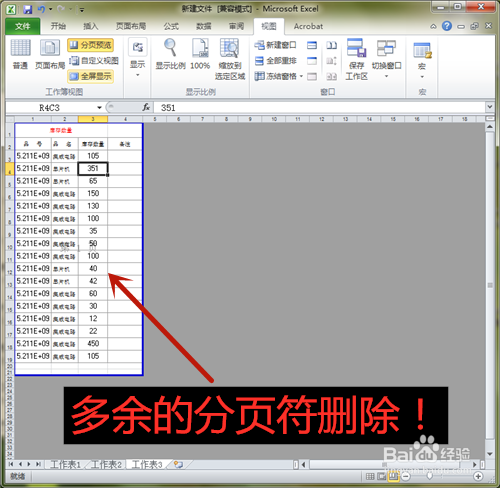The height and width of the screenshot is (488, 500).
Task: Click the Undo arrow icon
Action: (x=41, y=9)
